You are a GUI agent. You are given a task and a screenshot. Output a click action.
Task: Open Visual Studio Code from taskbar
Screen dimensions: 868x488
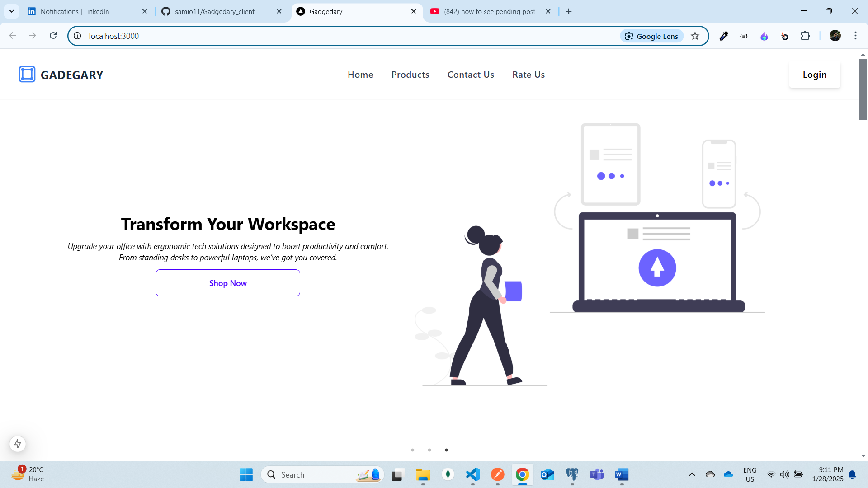click(x=472, y=474)
